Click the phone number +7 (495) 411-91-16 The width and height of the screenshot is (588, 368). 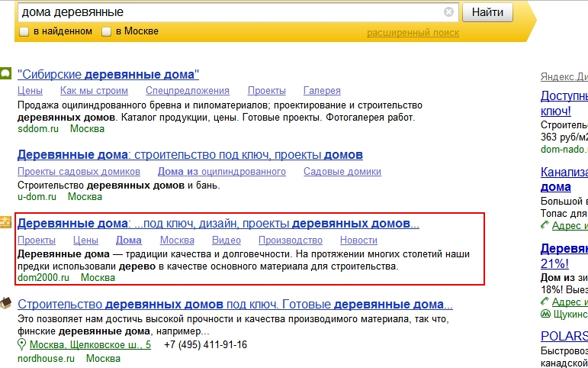click(205, 345)
